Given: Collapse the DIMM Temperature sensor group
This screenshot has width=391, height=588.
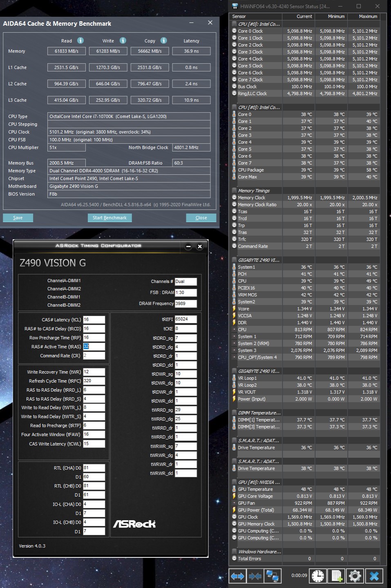Looking at the screenshot, I should point(235,413).
